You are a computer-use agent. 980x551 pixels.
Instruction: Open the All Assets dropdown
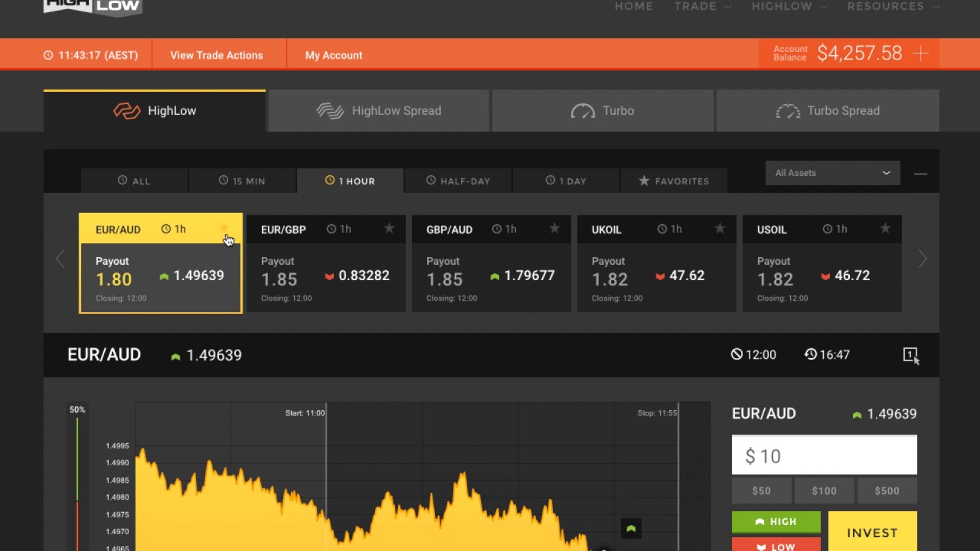833,173
